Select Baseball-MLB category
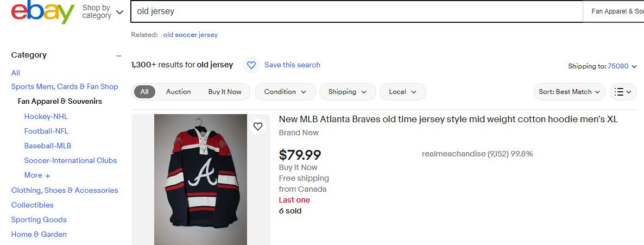The image size is (644, 245). [x=48, y=146]
